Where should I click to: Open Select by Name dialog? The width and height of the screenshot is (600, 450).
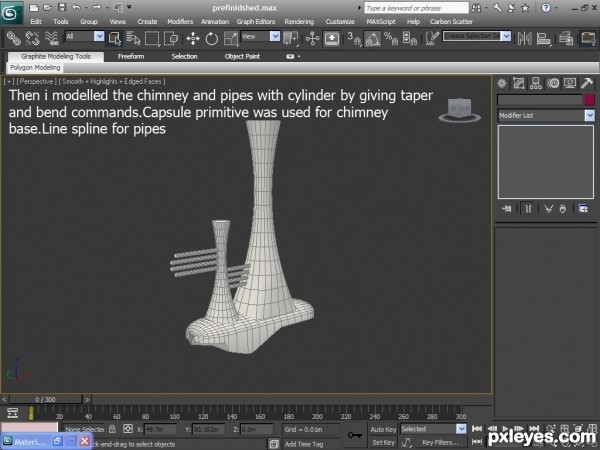pos(133,38)
